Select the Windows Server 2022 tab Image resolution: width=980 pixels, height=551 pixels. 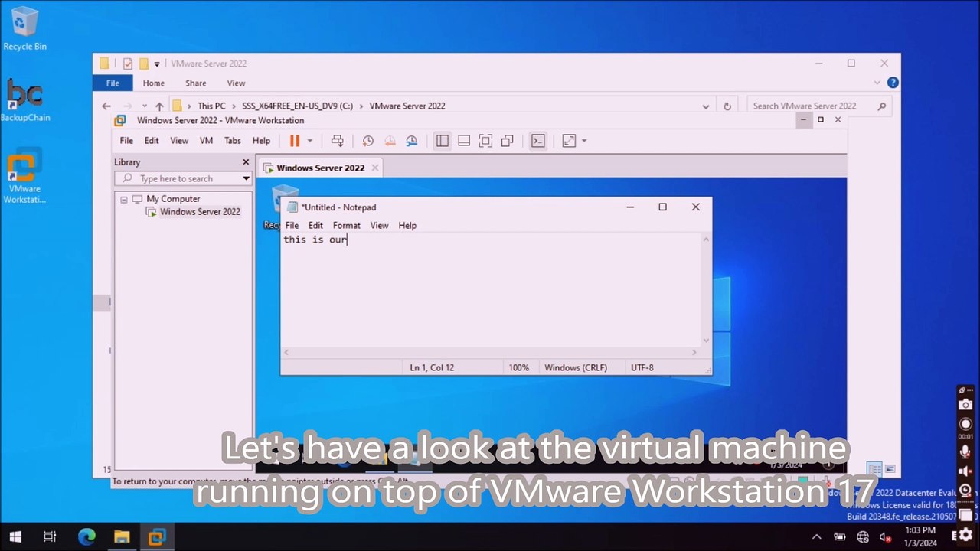(320, 168)
